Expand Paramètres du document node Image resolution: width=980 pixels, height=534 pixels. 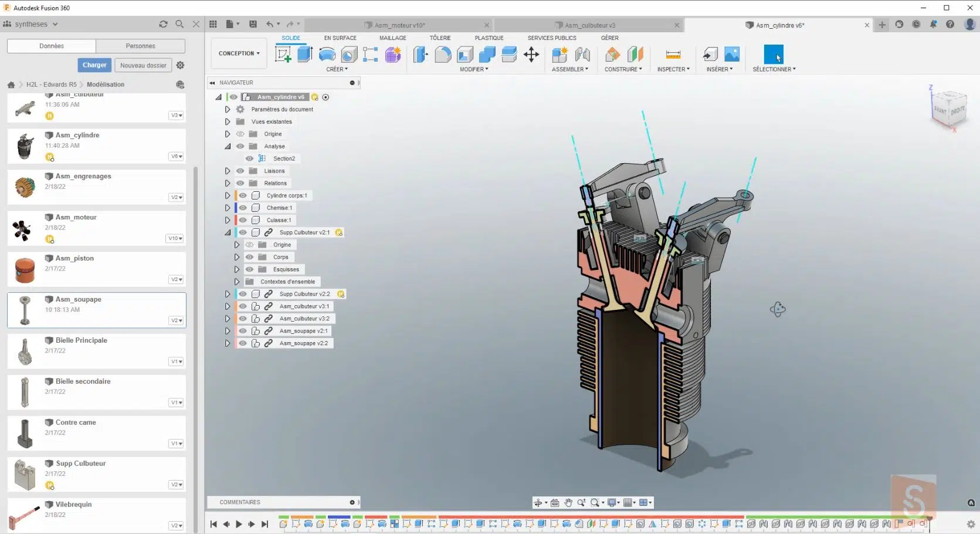coord(228,109)
